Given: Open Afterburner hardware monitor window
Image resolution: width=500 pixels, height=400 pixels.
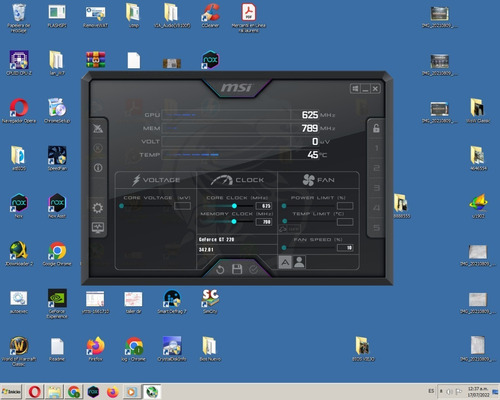Looking at the screenshot, I should pos(98,228).
